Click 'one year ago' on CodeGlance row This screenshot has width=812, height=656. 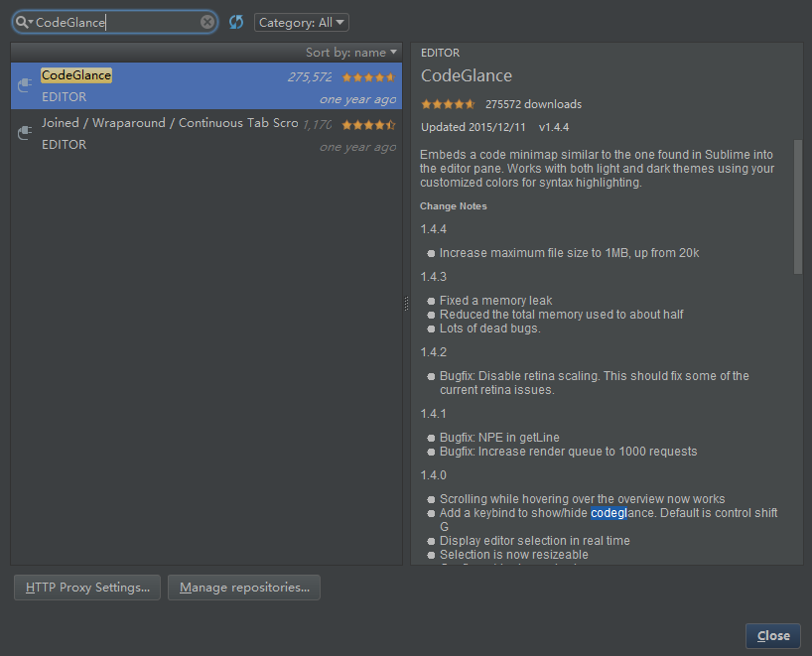[357, 99]
